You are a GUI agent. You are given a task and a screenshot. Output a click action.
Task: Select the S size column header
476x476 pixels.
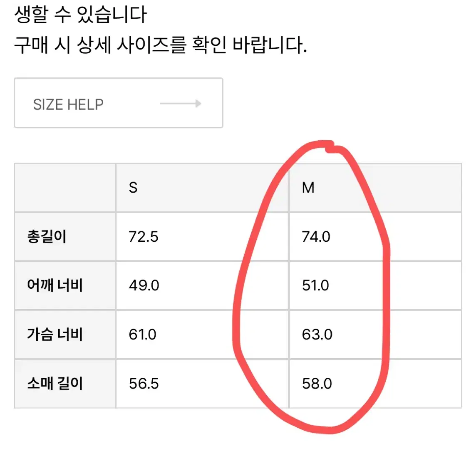[202, 188]
